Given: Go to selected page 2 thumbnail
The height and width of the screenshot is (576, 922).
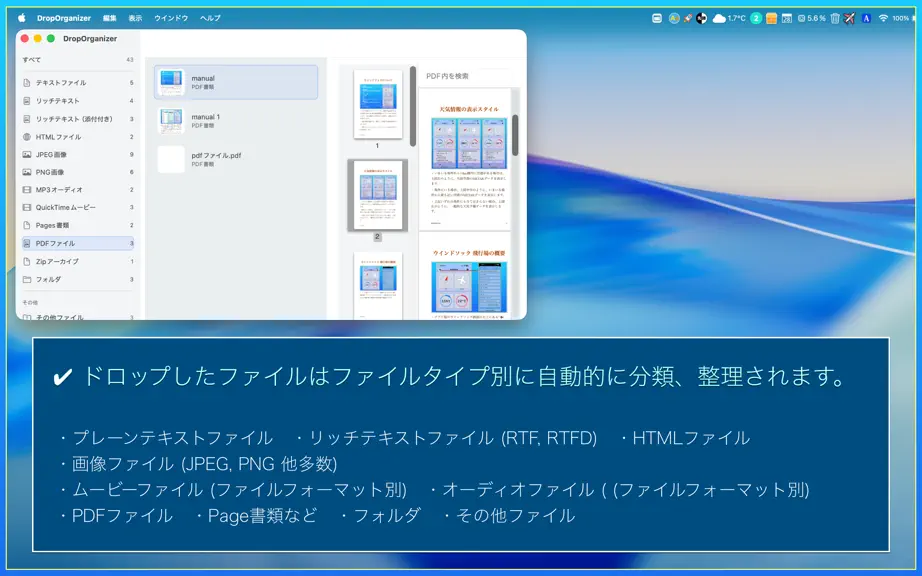Looking at the screenshot, I should coord(378,195).
